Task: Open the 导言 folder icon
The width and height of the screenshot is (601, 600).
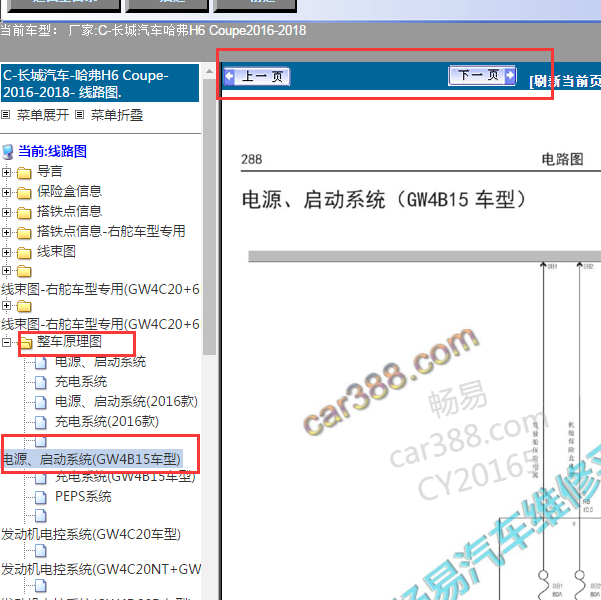Action: tap(24, 173)
